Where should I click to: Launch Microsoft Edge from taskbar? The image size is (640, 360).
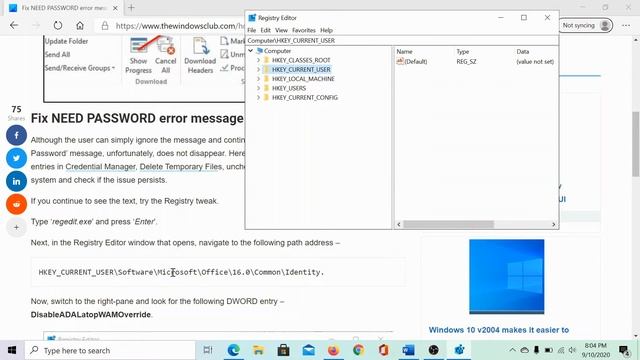tap(233, 350)
